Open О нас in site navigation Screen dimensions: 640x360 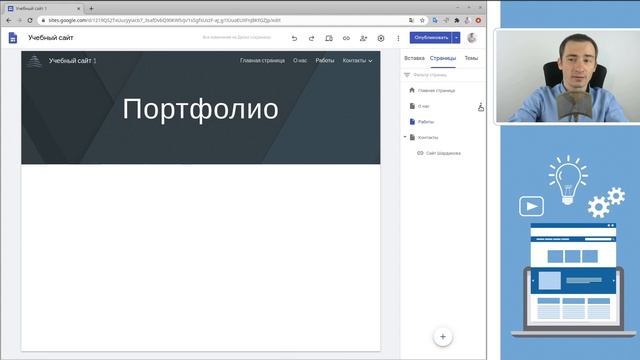[x=300, y=60]
